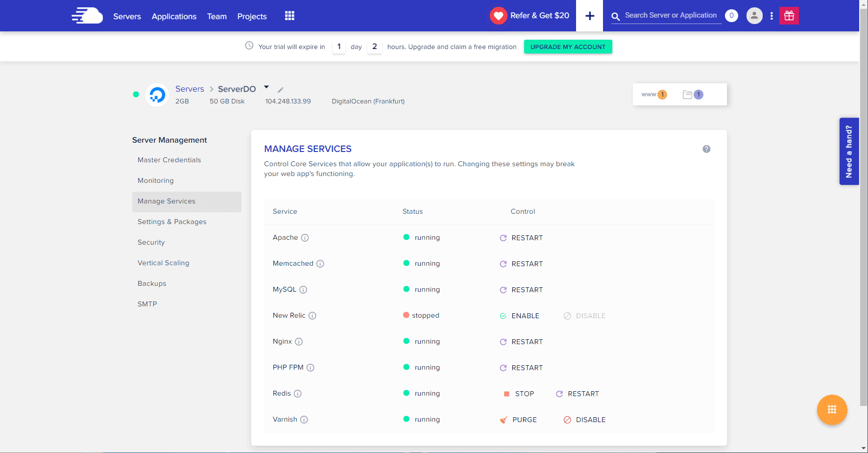Open the user profile avatar
The width and height of the screenshot is (868, 453).
coord(754,16)
